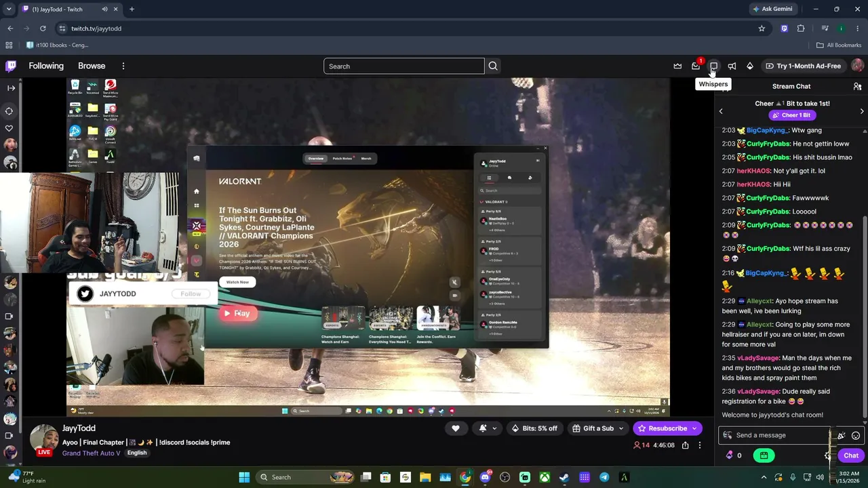
Task: Open the user profile avatar menu
Action: (857, 66)
